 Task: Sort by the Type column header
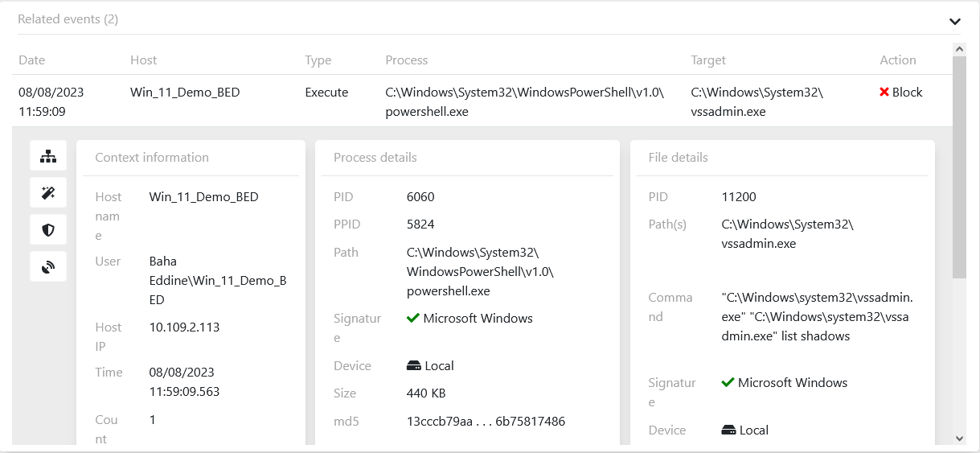(x=318, y=60)
